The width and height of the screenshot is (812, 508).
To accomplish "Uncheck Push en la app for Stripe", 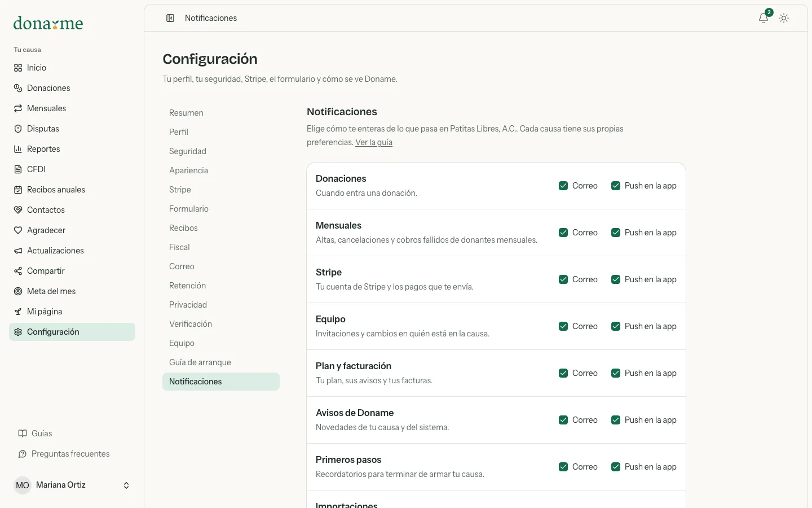I will coord(616,279).
